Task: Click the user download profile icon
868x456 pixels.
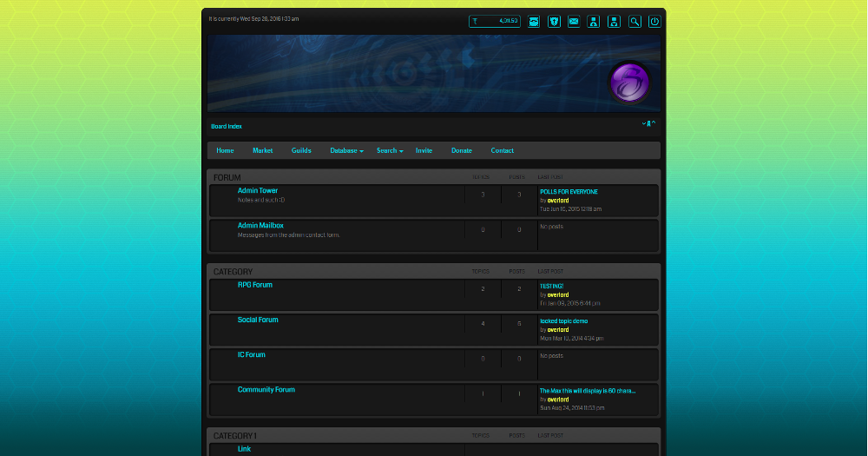Action: 614,21
